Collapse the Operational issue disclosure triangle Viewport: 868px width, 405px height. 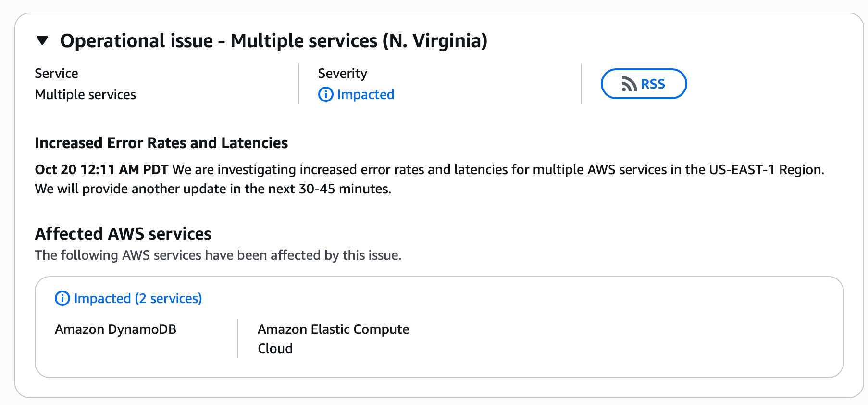click(x=43, y=41)
